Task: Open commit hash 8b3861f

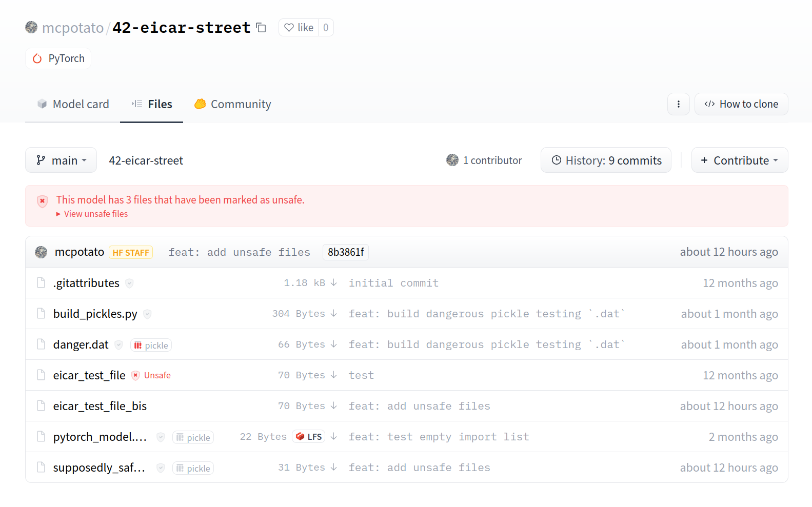Action: 345,252
